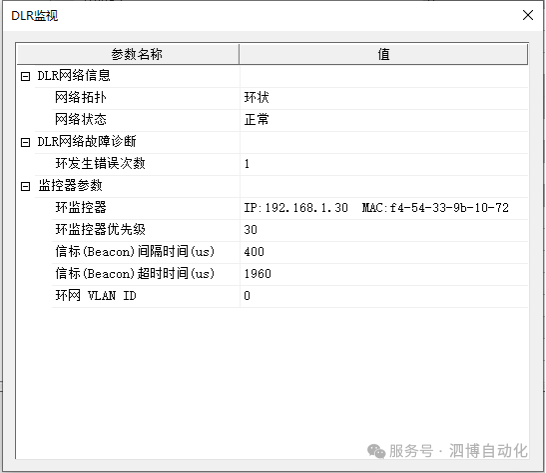The image size is (546, 473).
Task: Select the priority value 30
Action: [x=251, y=230]
